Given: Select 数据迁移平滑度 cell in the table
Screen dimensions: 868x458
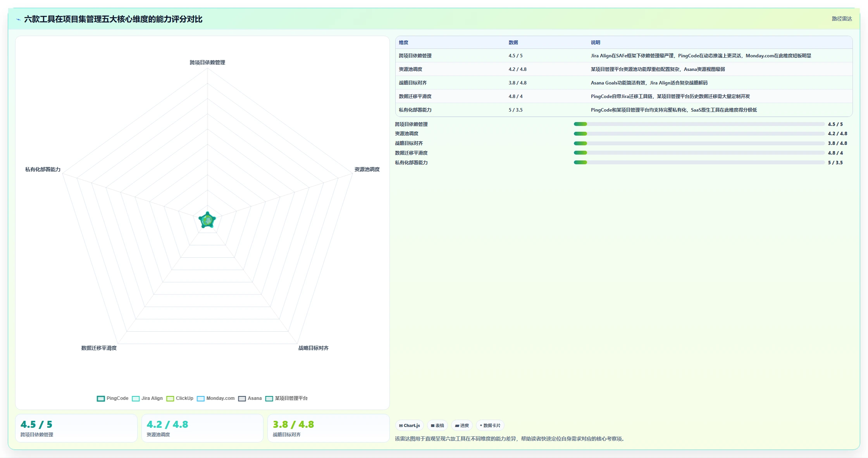Looking at the screenshot, I should click(415, 96).
